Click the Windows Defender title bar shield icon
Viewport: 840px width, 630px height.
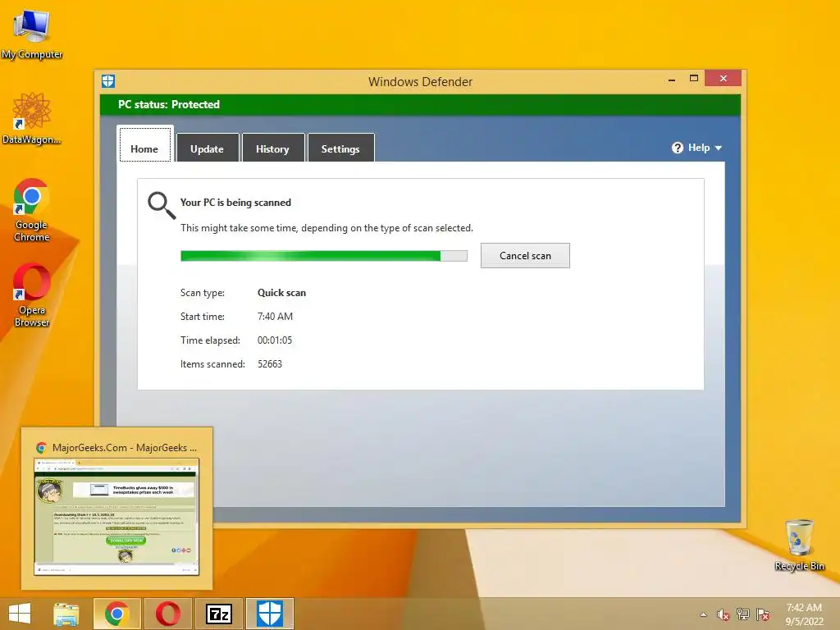click(108, 81)
